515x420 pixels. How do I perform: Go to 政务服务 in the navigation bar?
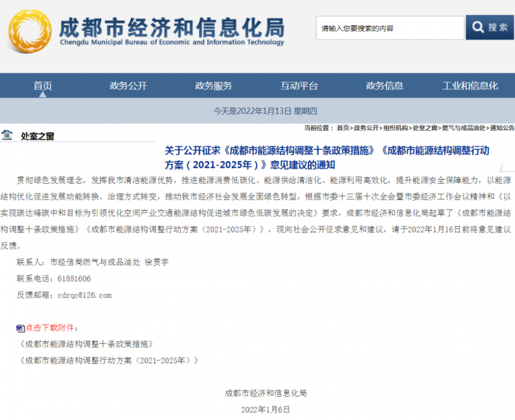point(214,86)
